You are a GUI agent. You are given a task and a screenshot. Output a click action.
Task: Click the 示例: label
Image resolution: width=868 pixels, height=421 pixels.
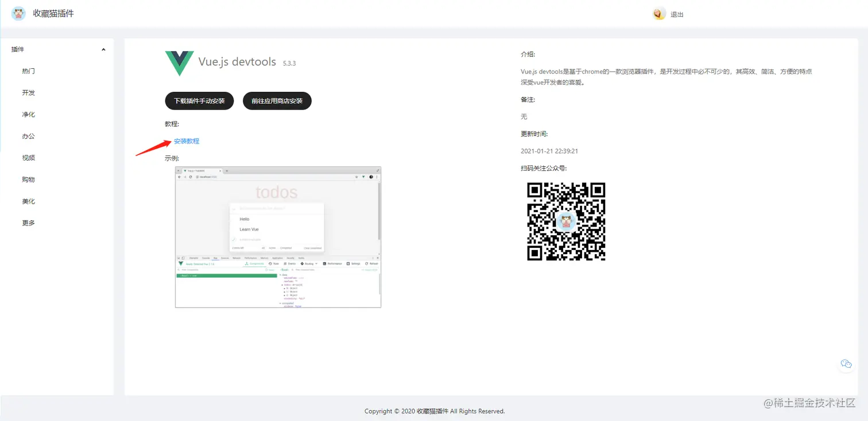pos(172,158)
